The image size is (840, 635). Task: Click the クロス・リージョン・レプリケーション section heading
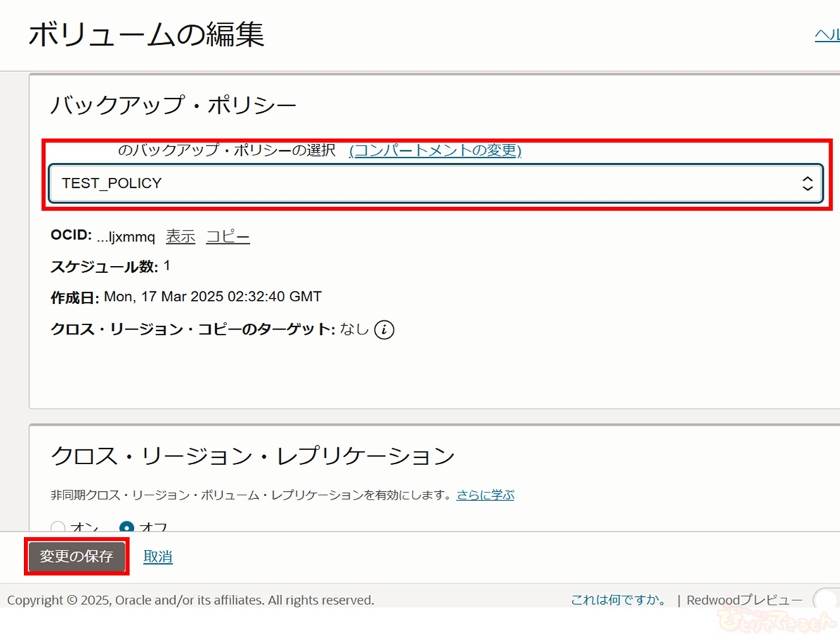click(252, 456)
